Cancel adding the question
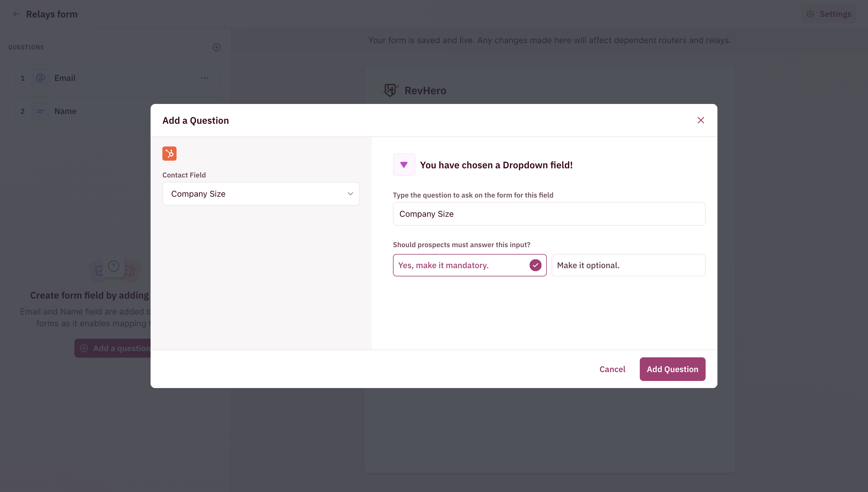This screenshot has width=868, height=492. tap(612, 369)
